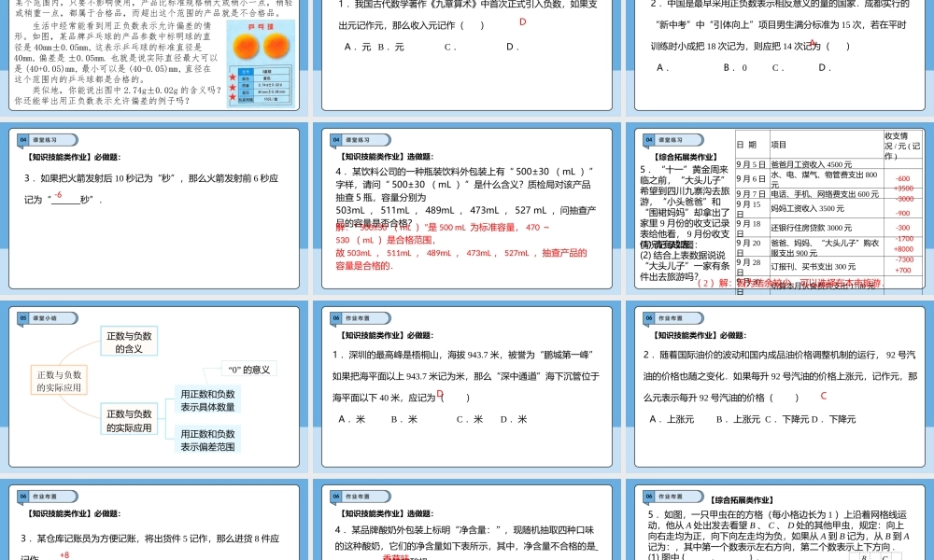Click the red '+8' answer on the 仓库 slide
The width and height of the screenshot is (934, 560).
point(64,554)
